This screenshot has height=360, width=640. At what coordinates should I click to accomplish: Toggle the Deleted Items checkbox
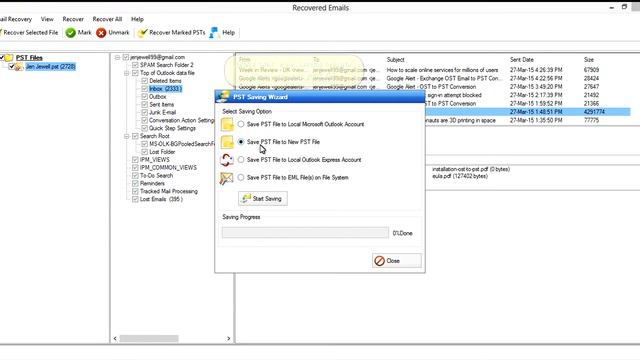[144, 81]
